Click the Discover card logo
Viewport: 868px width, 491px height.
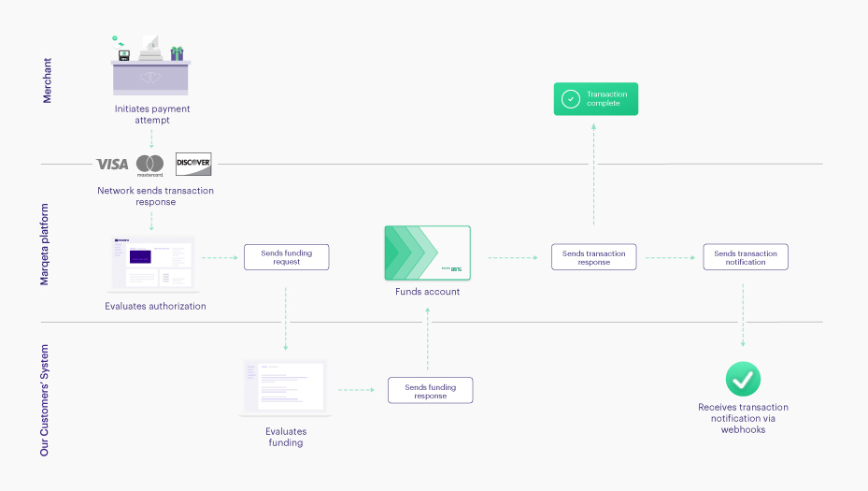[193, 164]
